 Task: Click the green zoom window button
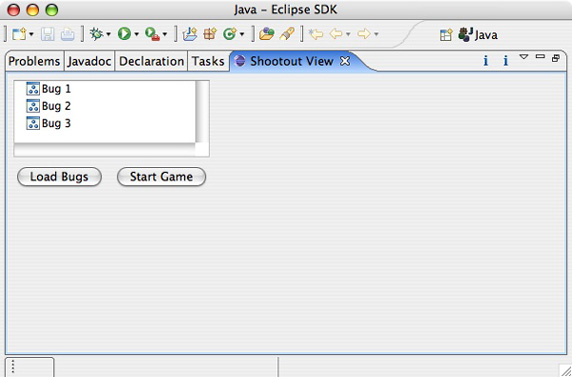point(52,10)
